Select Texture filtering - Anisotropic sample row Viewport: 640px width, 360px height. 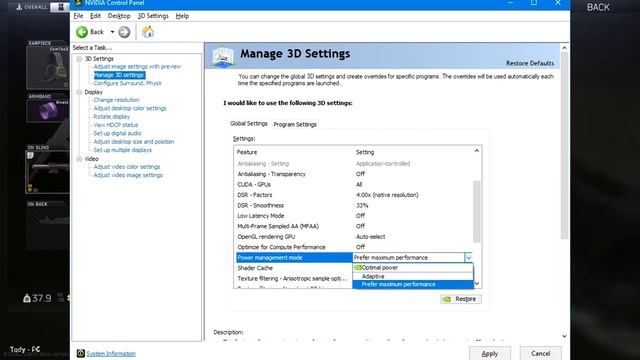tap(294, 278)
